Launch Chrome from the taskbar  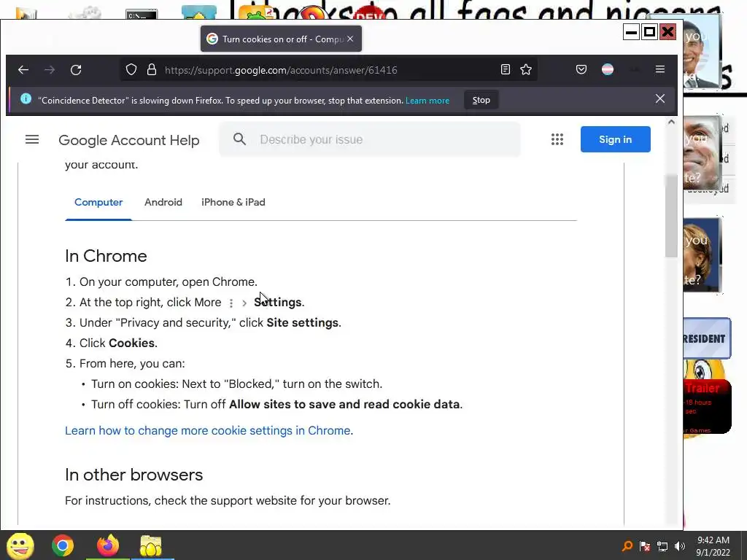[63, 545]
